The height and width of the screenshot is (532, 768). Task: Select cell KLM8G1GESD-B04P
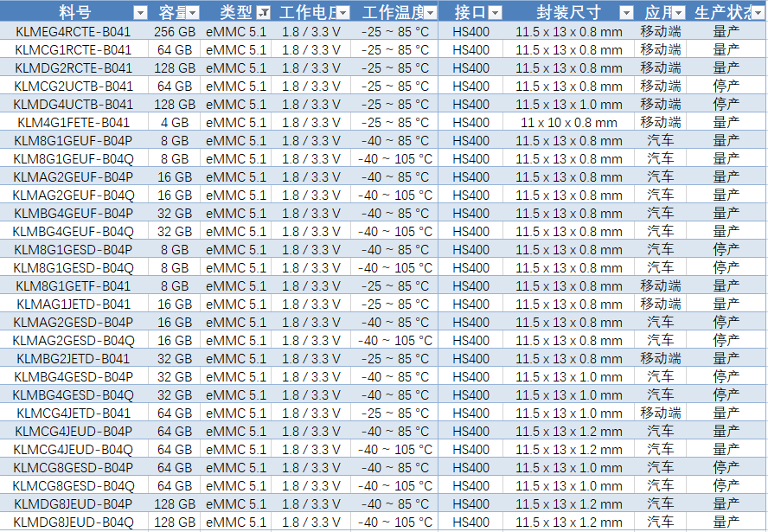click(x=74, y=249)
